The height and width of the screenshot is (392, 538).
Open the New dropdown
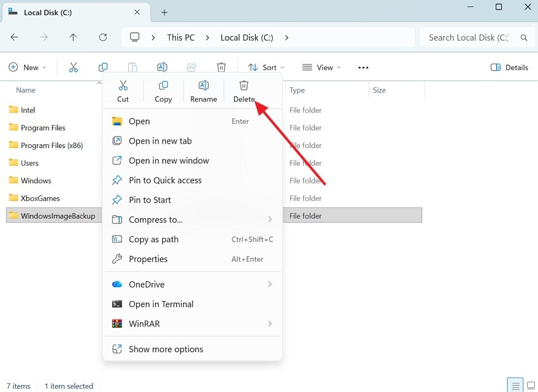click(x=27, y=68)
